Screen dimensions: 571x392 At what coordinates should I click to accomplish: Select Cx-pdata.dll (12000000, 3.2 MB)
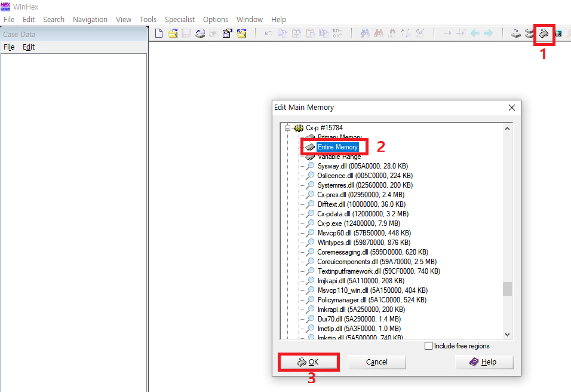tap(363, 214)
